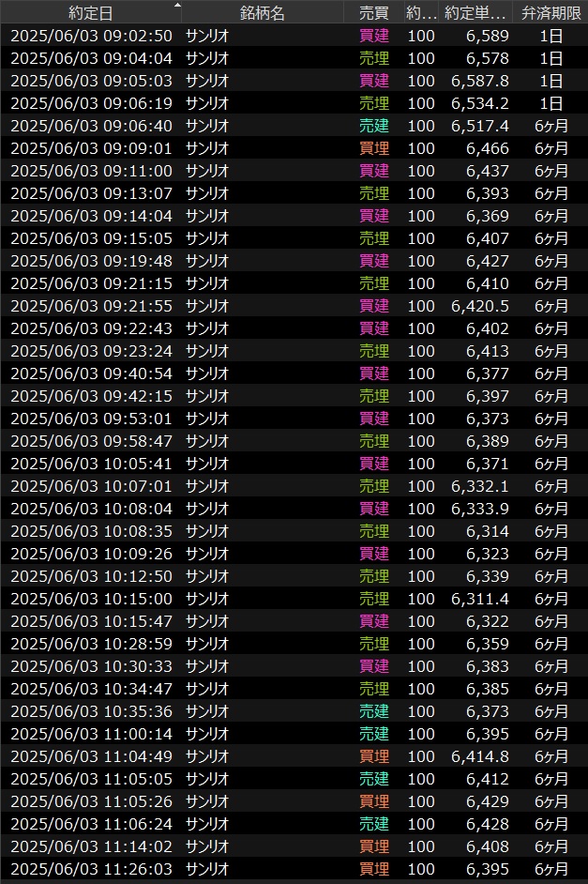
Task: Click price 6,412
Action: pos(487,779)
